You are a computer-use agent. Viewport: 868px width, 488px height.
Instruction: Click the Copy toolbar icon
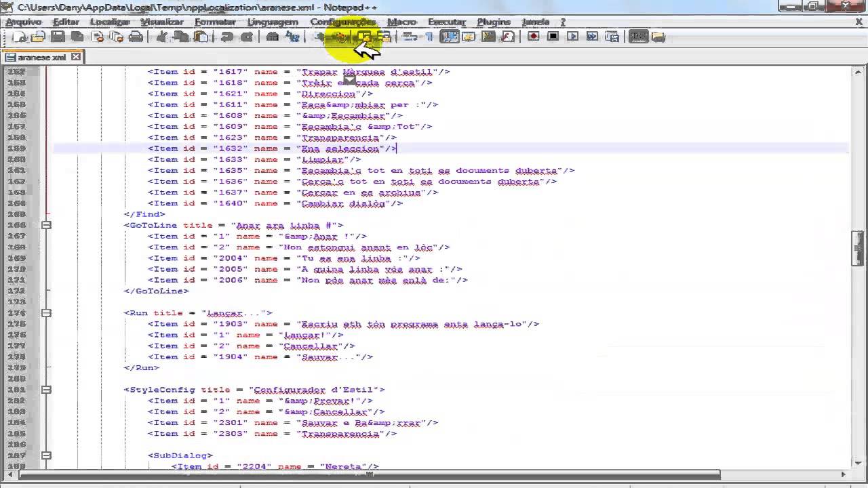[x=182, y=37]
